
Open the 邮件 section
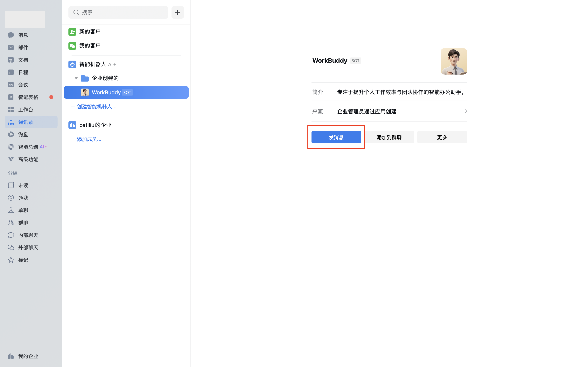[23, 47]
